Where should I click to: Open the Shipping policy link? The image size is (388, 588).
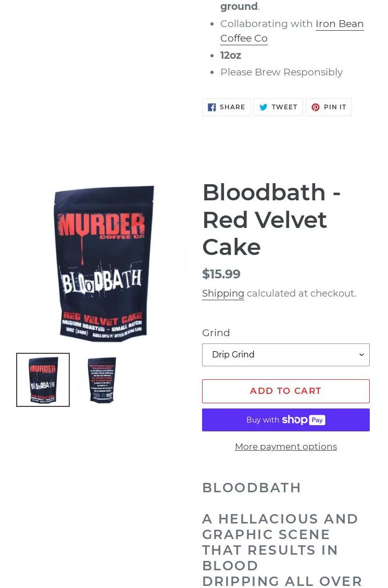223,293
